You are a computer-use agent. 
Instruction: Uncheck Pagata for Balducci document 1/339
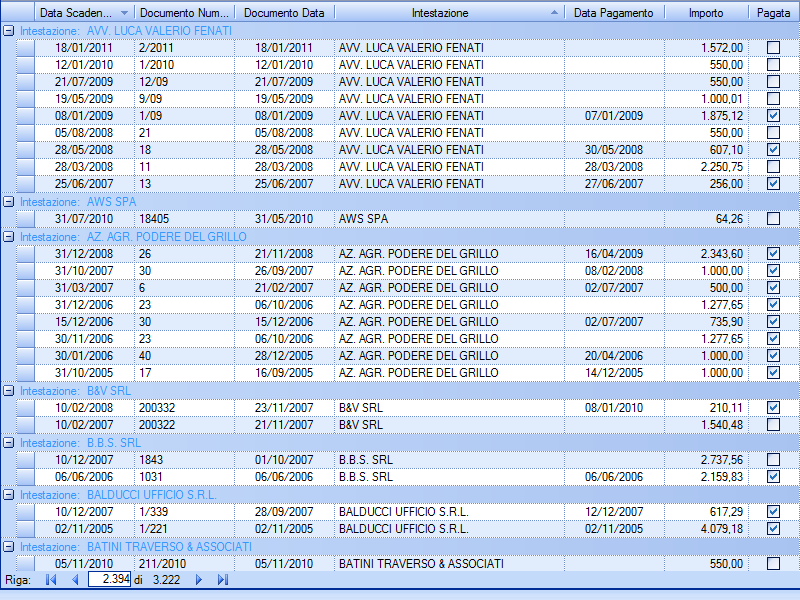773,512
